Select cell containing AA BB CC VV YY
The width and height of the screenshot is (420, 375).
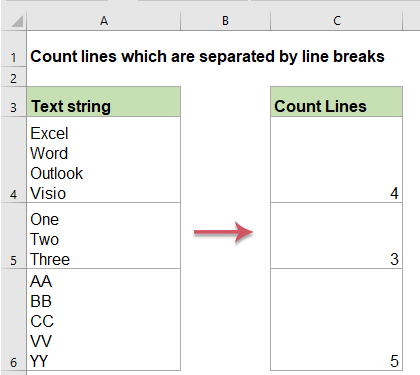pyautogui.click(x=104, y=320)
